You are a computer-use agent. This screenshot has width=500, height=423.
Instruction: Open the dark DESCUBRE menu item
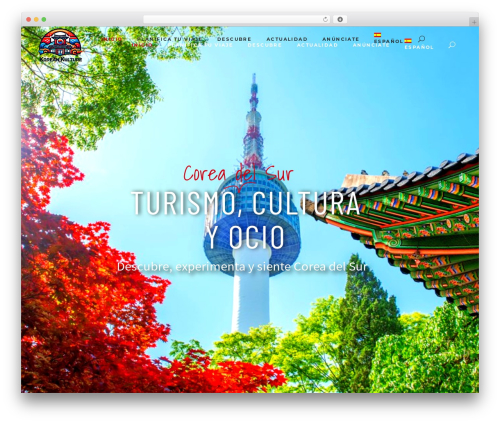pyautogui.click(x=234, y=39)
